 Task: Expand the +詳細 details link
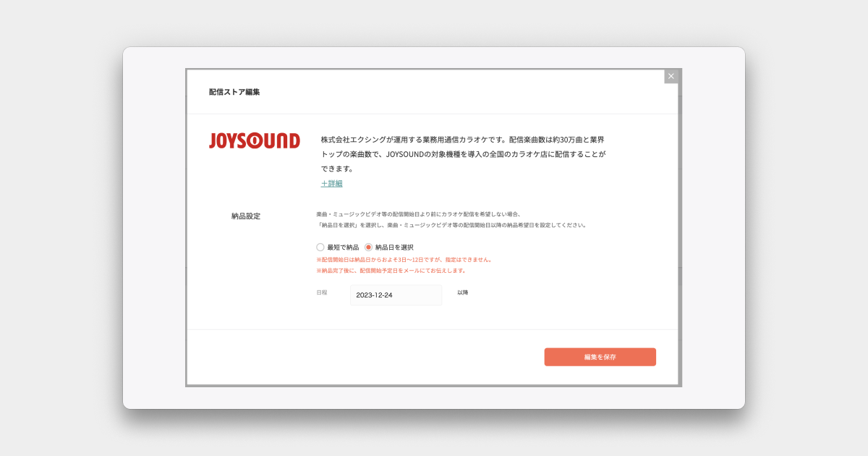click(x=332, y=184)
